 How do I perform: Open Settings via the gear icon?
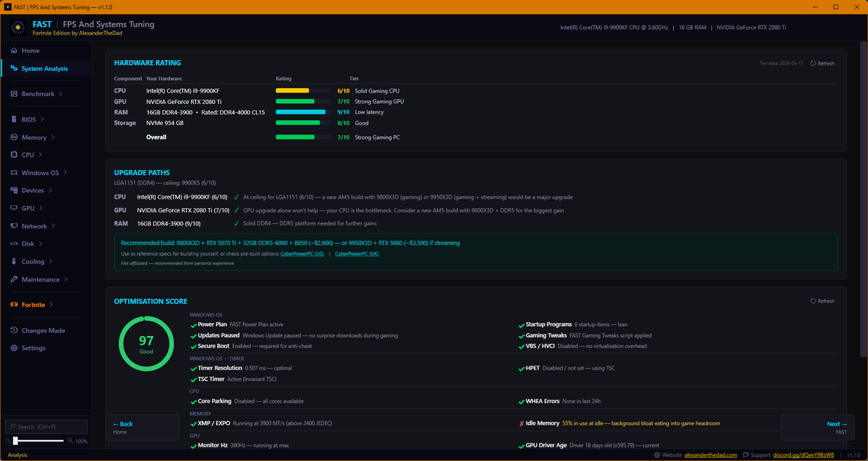pyautogui.click(x=14, y=348)
